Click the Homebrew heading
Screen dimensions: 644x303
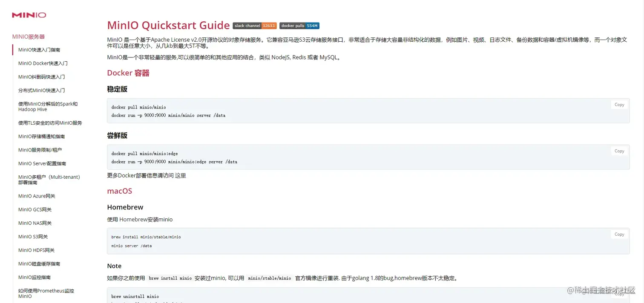[125, 207]
